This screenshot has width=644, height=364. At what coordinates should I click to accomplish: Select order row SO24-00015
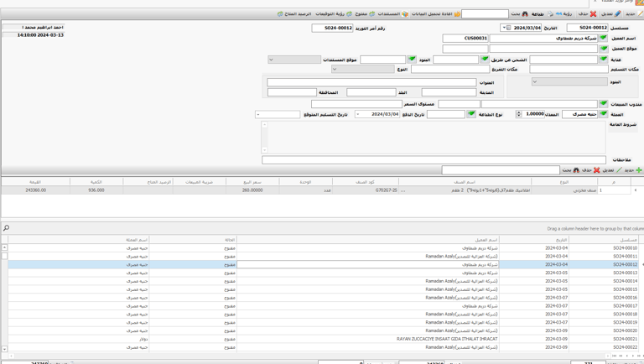click(323, 289)
